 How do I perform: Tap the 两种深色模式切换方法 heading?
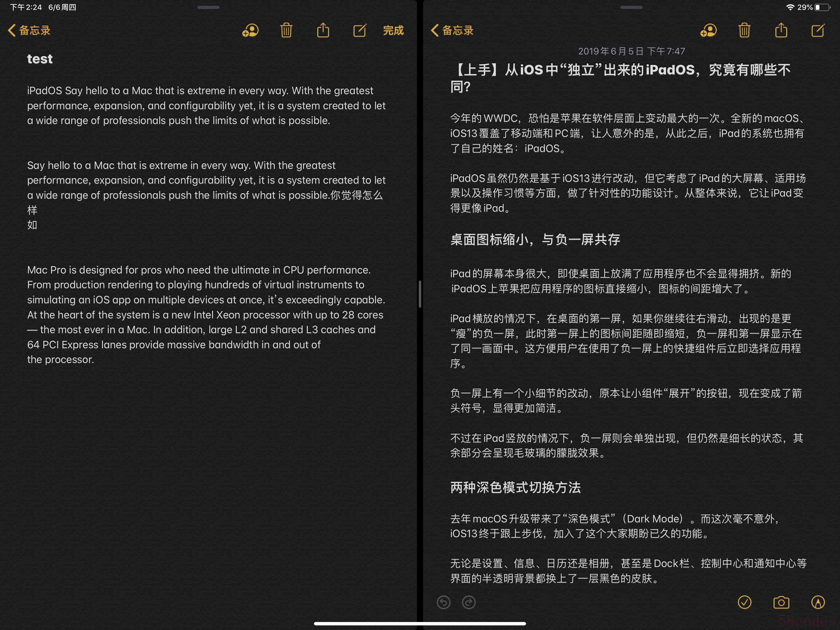[x=515, y=487]
